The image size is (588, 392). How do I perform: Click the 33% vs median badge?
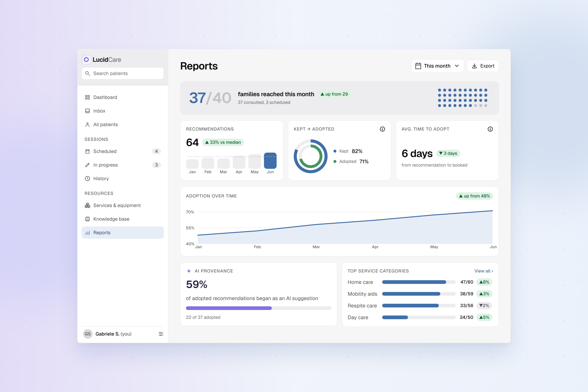[223, 142]
